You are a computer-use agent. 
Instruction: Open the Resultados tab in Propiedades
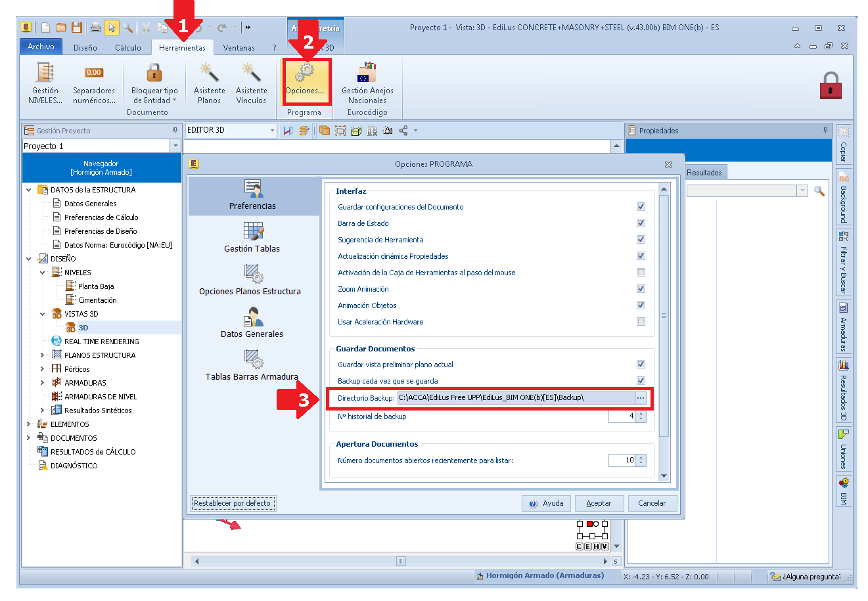click(x=704, y=173)
